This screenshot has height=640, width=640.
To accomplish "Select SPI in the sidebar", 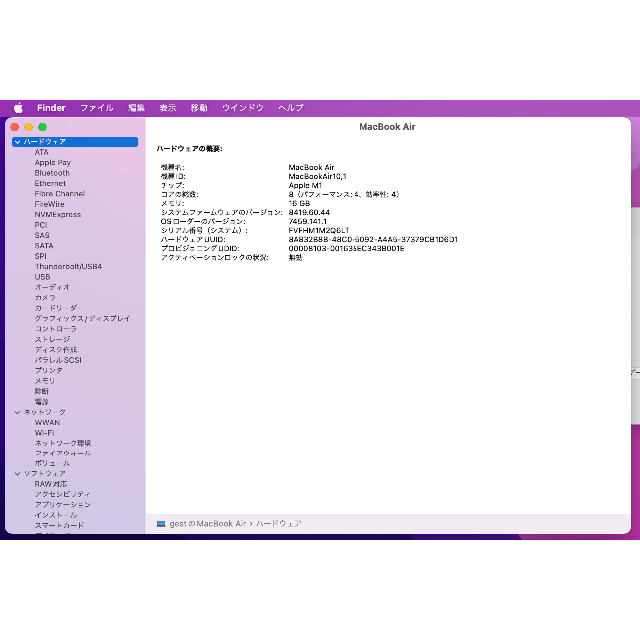I will click(40, 256).
